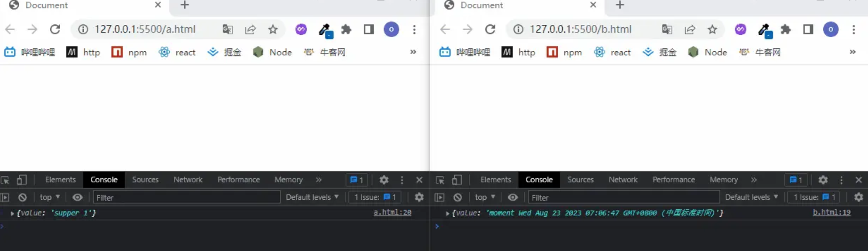Reload the a.html page
The height and width of the screenshot is (251, 868).
pyautogui.click(x=55, y=30)
